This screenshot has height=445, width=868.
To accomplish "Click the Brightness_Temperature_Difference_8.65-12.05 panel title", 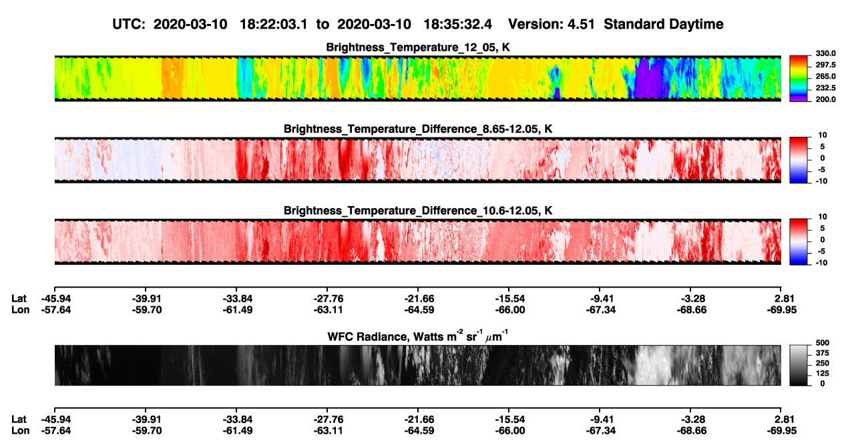I will click(x=418, y=129).
